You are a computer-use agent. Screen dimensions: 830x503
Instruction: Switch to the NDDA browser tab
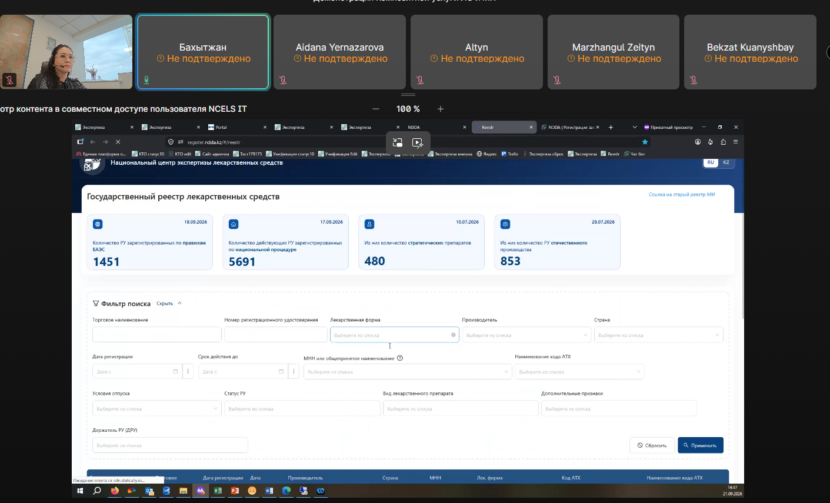[x=437, y=127]
